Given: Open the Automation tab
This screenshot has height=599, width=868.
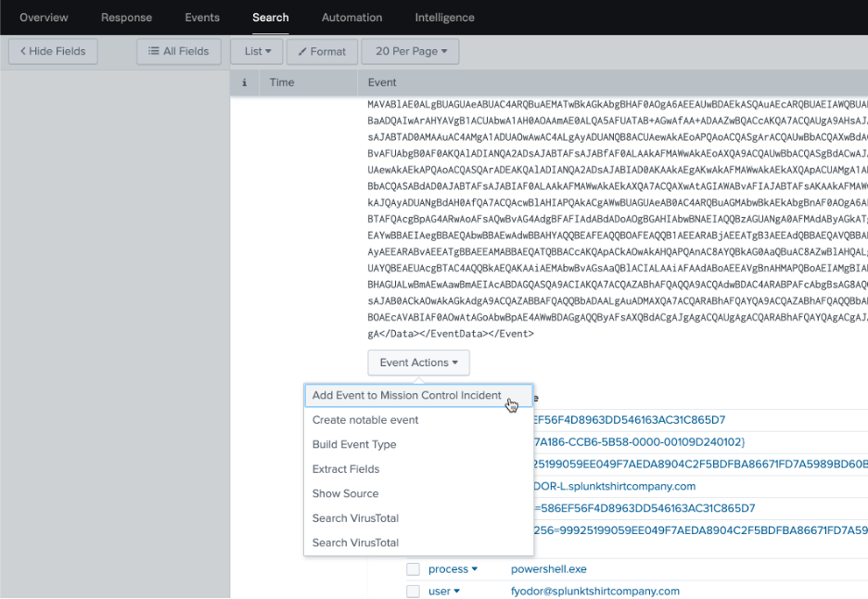Looking at the screenshot, I should coord(352,18).
